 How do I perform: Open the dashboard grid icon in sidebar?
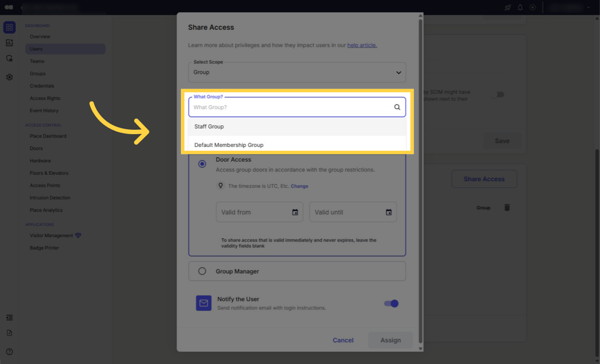tap(9, 27)
